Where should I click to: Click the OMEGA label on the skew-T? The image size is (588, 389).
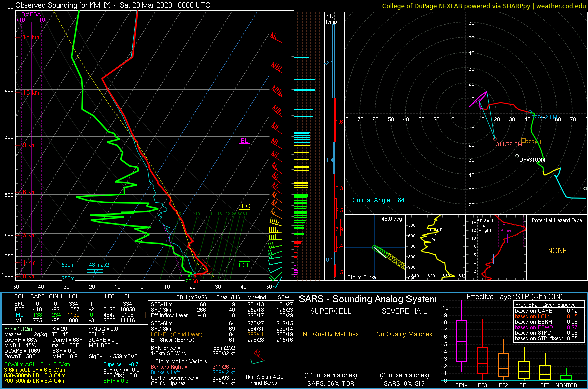point(30,14)
